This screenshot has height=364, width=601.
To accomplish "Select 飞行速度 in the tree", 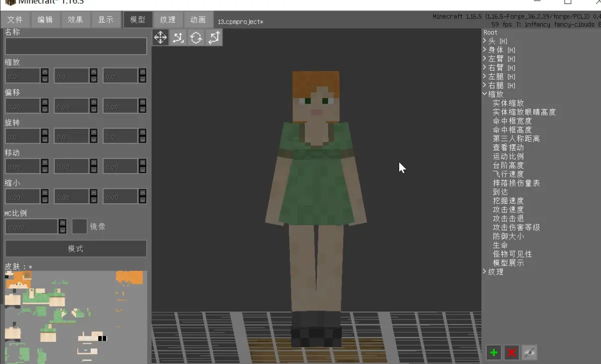I will [508, 174].
